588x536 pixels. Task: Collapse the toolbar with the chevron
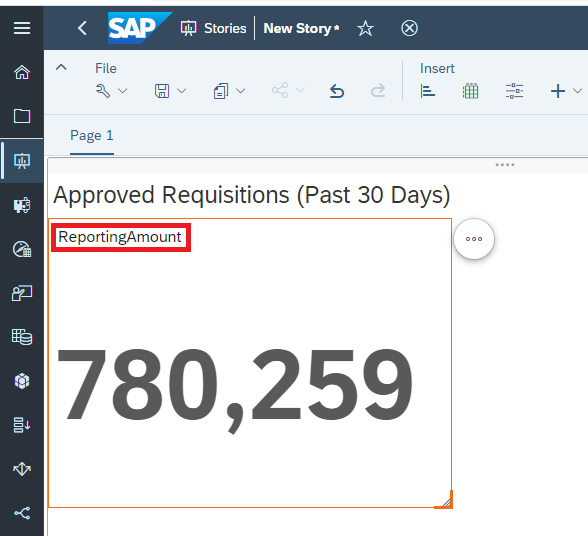61,68
